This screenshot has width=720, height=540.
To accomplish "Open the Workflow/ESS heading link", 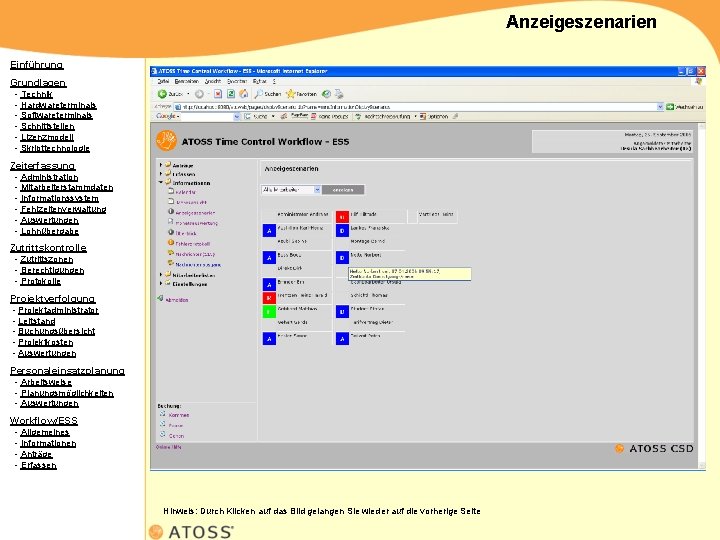I will tap(44, 421).
